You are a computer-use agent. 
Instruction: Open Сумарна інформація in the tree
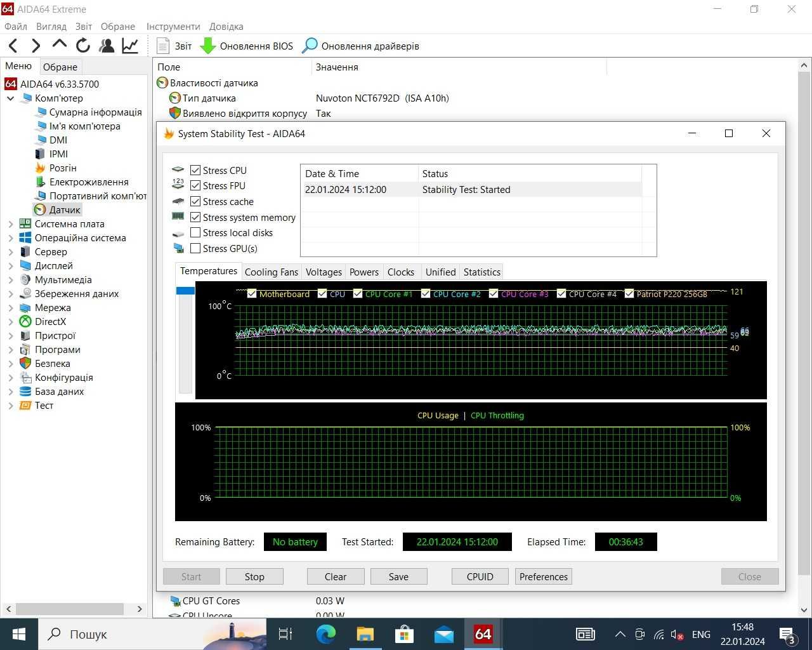(x=88, y=112)
